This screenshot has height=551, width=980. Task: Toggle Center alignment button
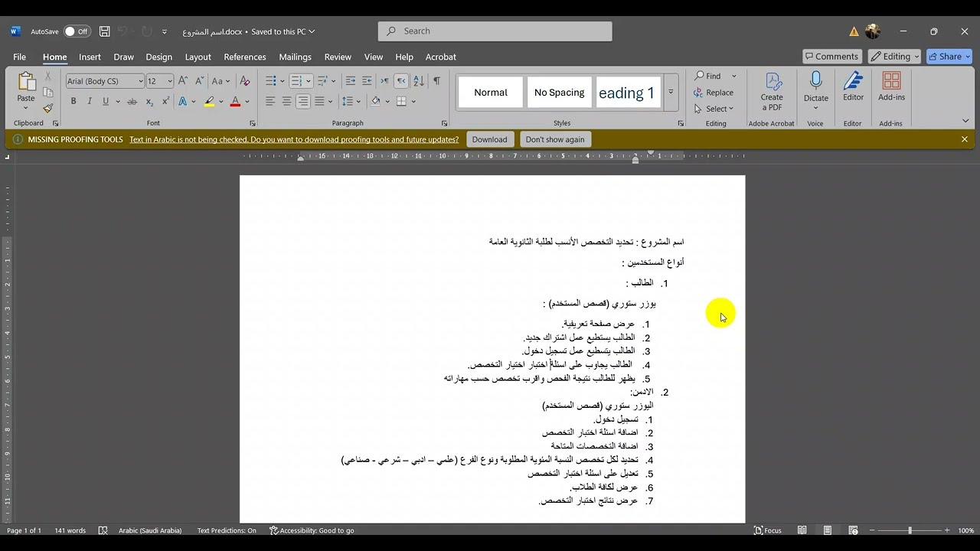(x=286, y=101)
